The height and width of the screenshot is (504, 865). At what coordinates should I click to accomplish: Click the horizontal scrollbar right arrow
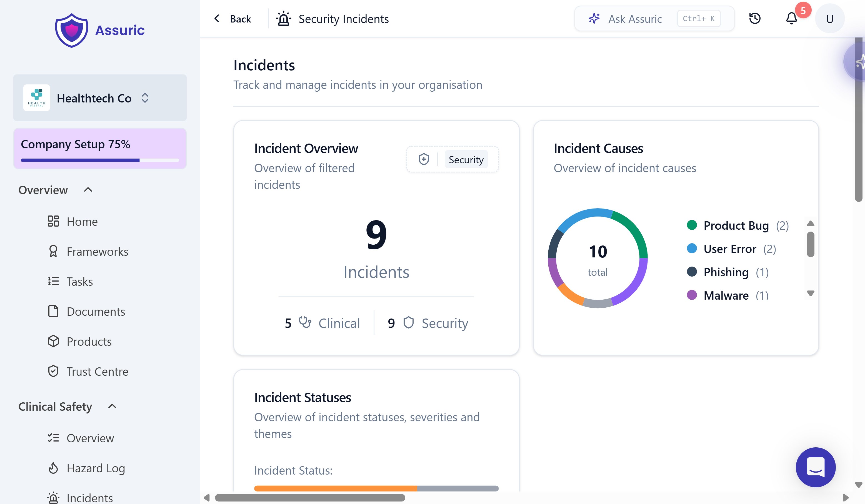coord(846,498)
